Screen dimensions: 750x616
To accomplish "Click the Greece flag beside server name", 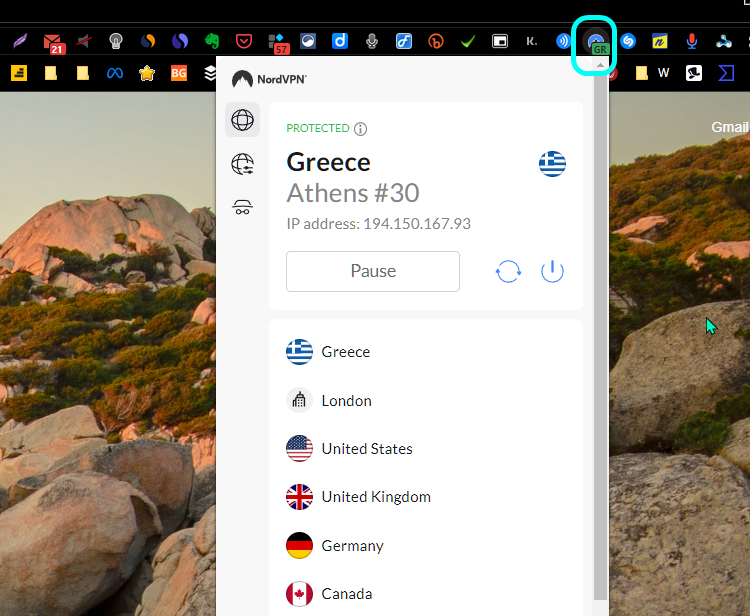I will [x=552, y=164].
